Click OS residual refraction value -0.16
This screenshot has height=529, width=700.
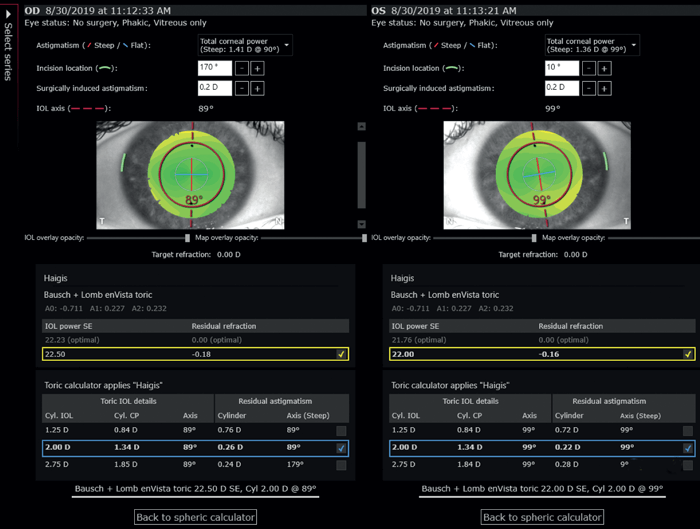point(549,354)
